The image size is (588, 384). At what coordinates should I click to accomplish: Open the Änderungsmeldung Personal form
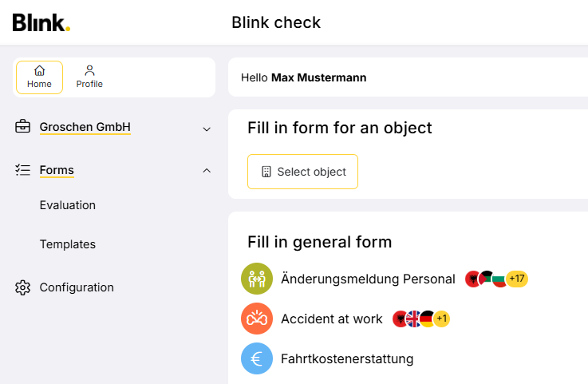click(368, 279)
